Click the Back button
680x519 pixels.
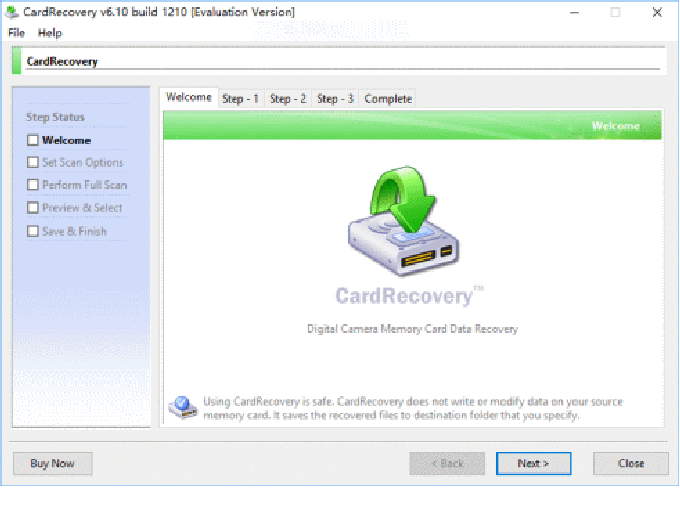pyautogui.click(x=447, y=464)
